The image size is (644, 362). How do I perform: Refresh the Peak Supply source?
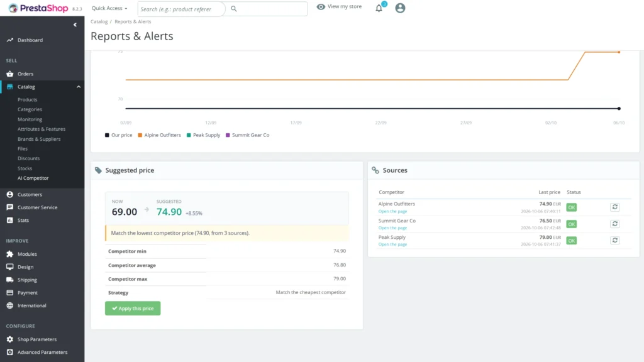tap(615, 240)
